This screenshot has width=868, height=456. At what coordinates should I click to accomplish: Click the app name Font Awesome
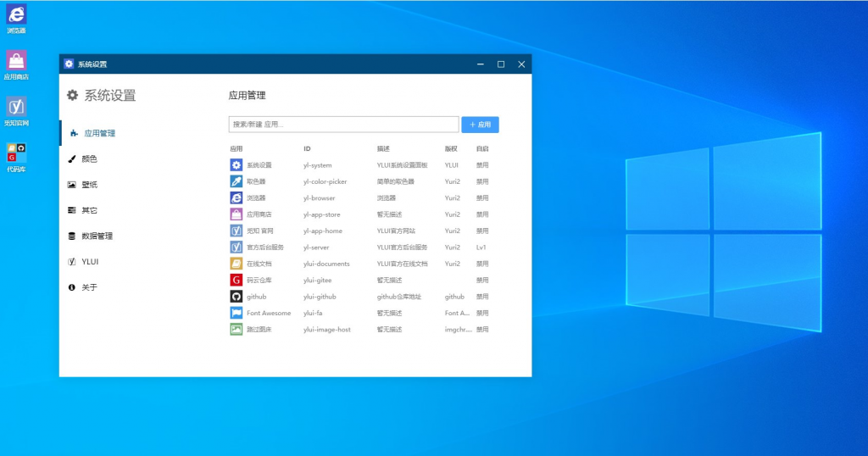(269, 313)
